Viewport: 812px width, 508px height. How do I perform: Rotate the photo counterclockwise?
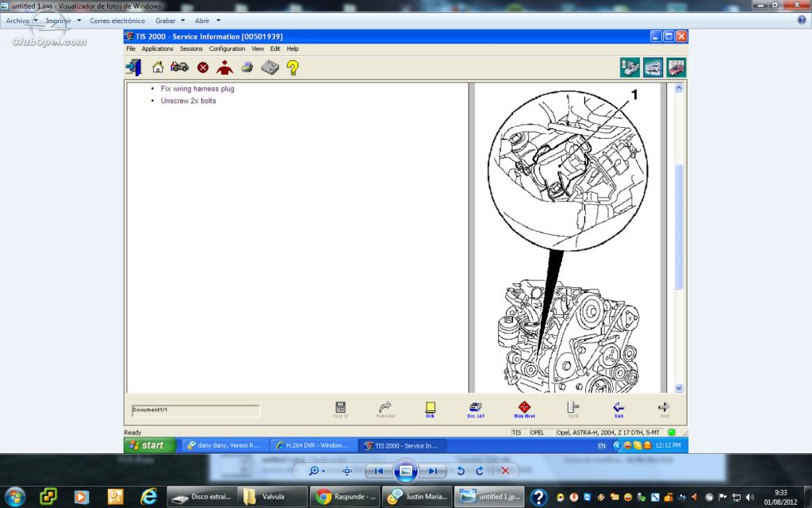(x=461, y=471)
